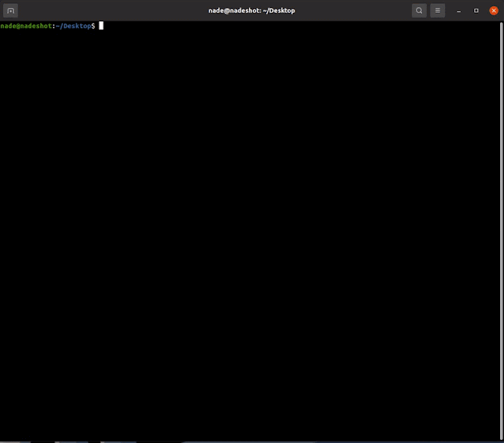Screen dimensions: 504x443
Task: Minimize the terminal window
Action: tap(458, 10)
